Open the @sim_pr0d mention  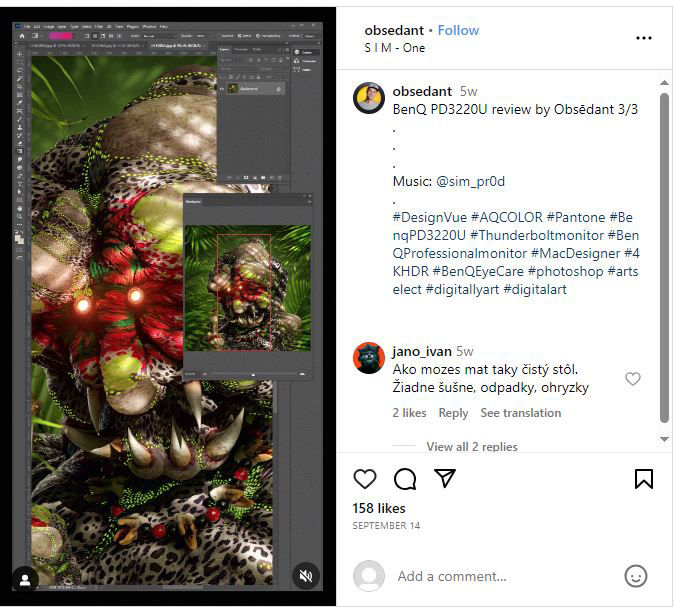point(470,181)
